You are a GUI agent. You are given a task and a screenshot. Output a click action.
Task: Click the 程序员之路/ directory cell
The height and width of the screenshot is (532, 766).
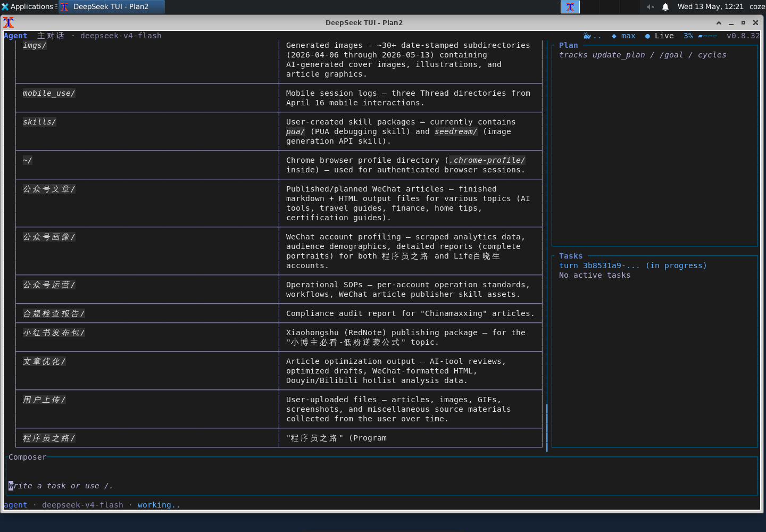pos(147,438)
